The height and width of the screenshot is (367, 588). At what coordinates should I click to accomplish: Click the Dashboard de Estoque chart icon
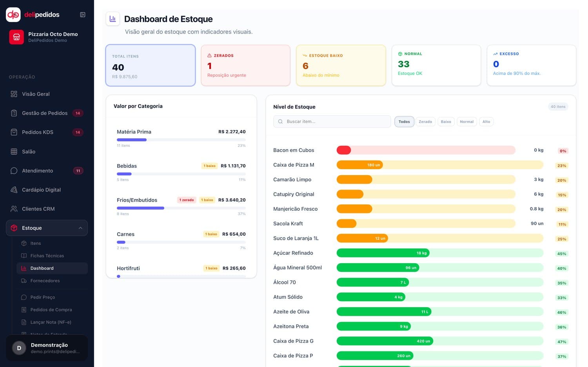coord(113,19)
